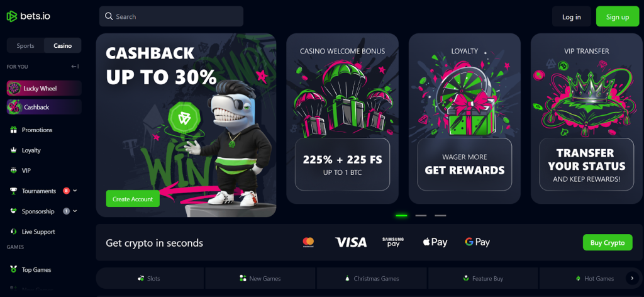Screen dimensions: 644x297
Task: Click the Top Games medal icon
Action: click(13, 270)
